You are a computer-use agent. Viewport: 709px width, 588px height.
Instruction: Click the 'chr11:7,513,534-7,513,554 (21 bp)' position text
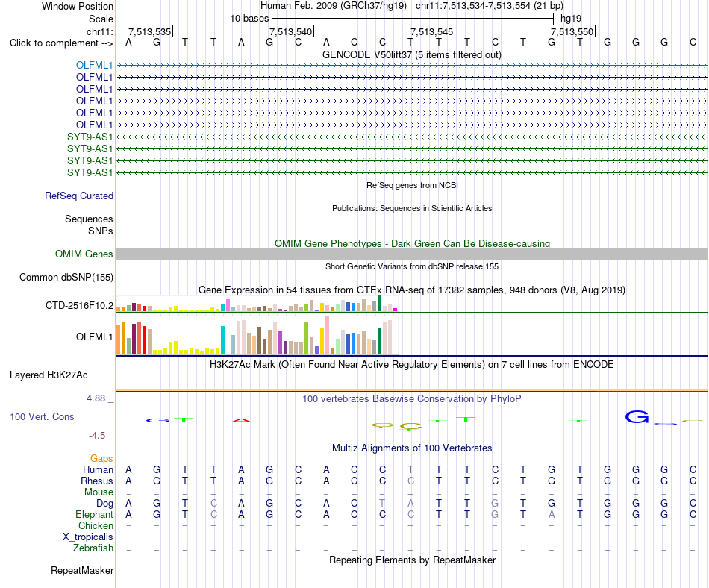click(x=490, y=6)
